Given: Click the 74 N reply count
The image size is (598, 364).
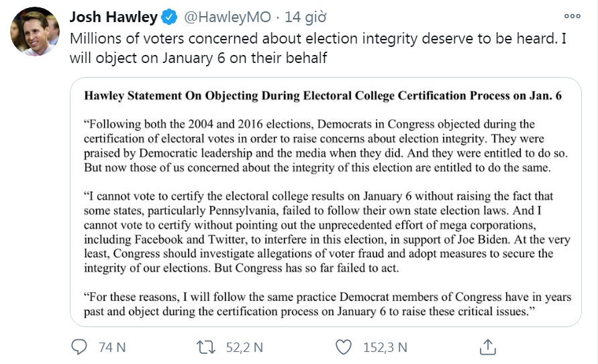Looking at the screenshot, I should click(112, 347).
